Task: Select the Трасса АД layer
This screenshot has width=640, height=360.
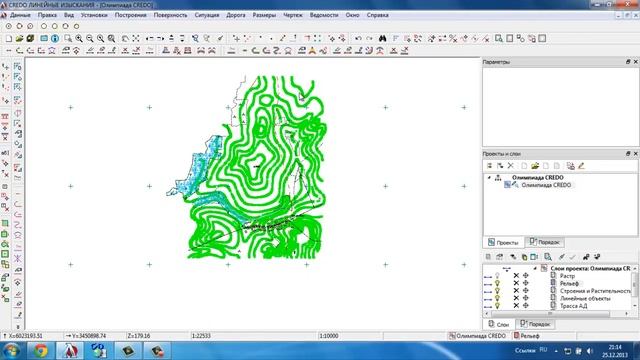Action: pos(573,306)
